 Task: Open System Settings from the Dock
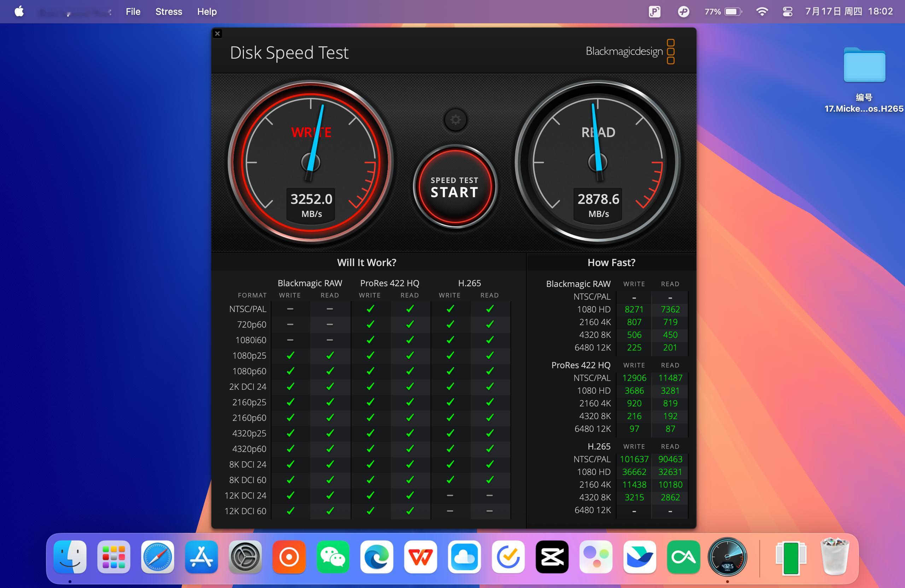245,557
